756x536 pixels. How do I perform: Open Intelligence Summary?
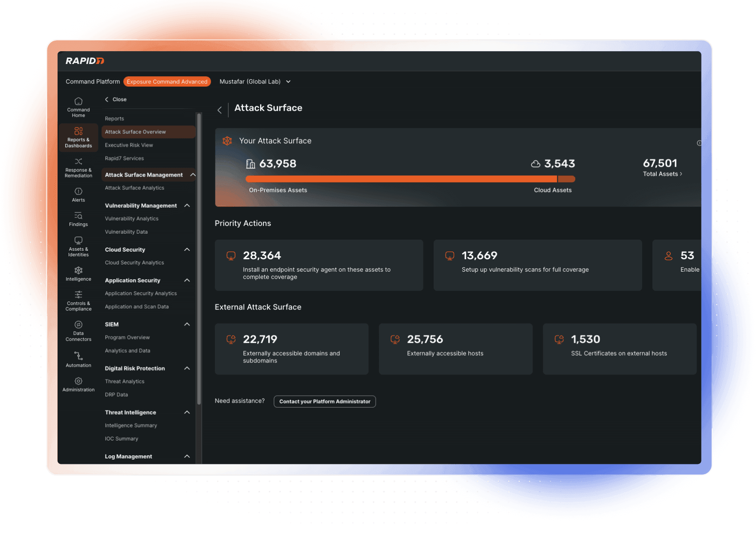131,425
